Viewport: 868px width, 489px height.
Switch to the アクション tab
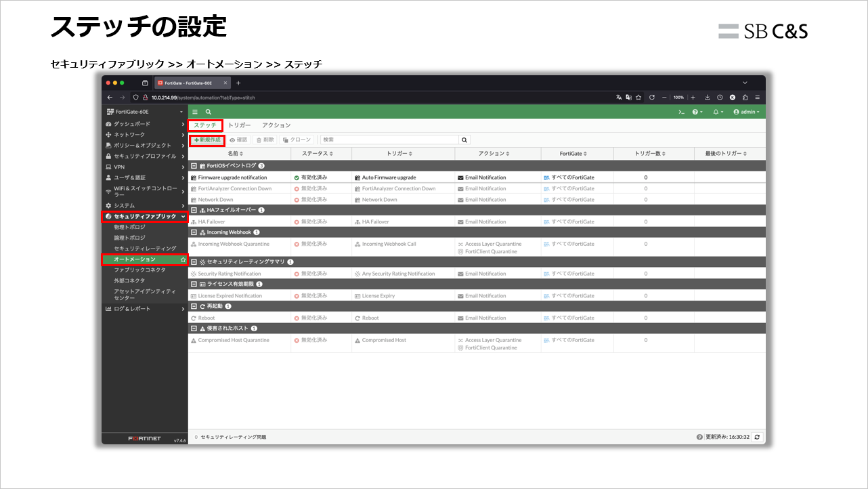tap(276, 125)
